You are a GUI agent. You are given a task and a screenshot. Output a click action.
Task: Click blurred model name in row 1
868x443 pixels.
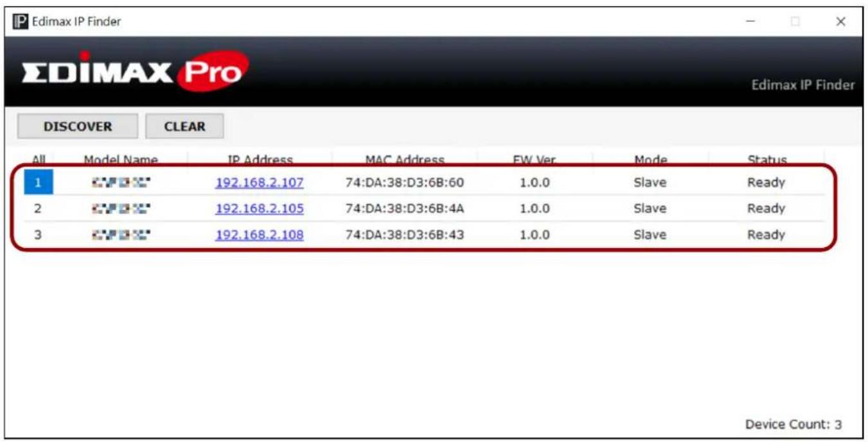point(121,183)
